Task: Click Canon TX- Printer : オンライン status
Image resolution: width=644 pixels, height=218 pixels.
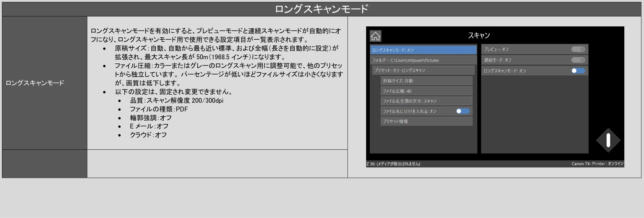Action: (598, 164)
